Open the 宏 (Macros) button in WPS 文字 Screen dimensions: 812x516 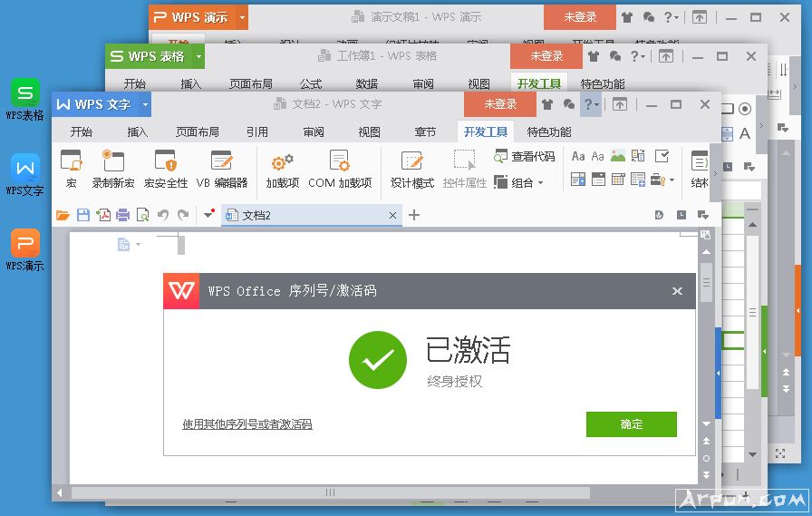click(x=71, y=169)
